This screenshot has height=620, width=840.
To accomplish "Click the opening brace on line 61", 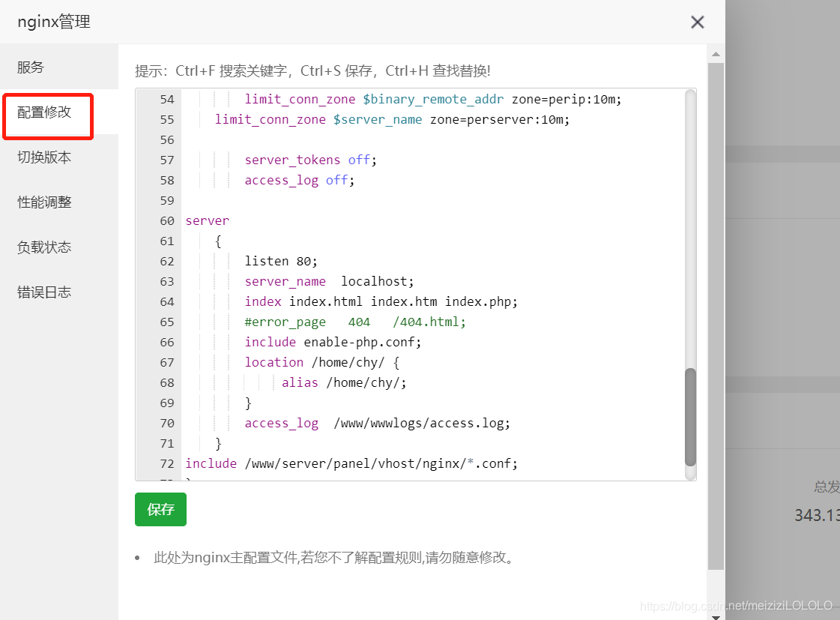I will tap(218, 241).
